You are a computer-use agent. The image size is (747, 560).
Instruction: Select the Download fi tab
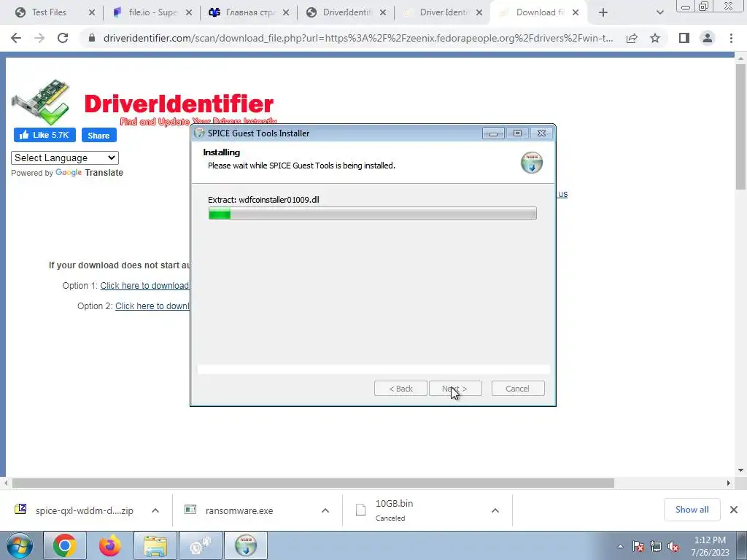(538, 13)
